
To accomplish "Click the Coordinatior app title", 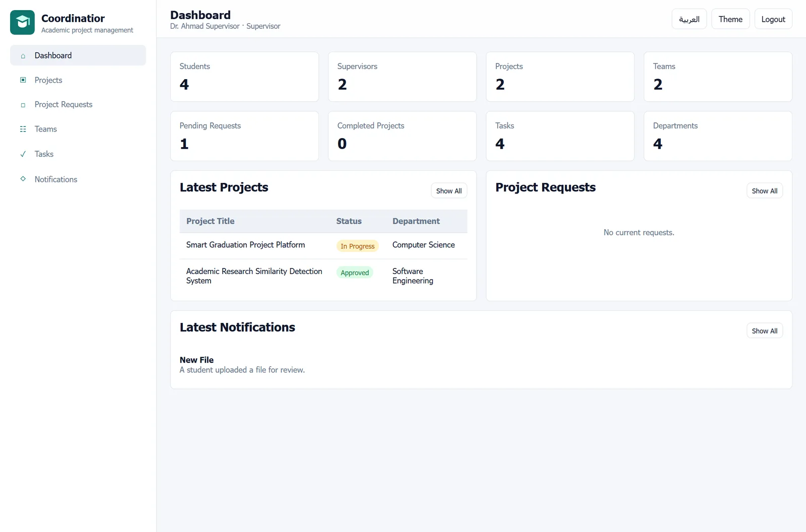I will (x=73, y=18).
